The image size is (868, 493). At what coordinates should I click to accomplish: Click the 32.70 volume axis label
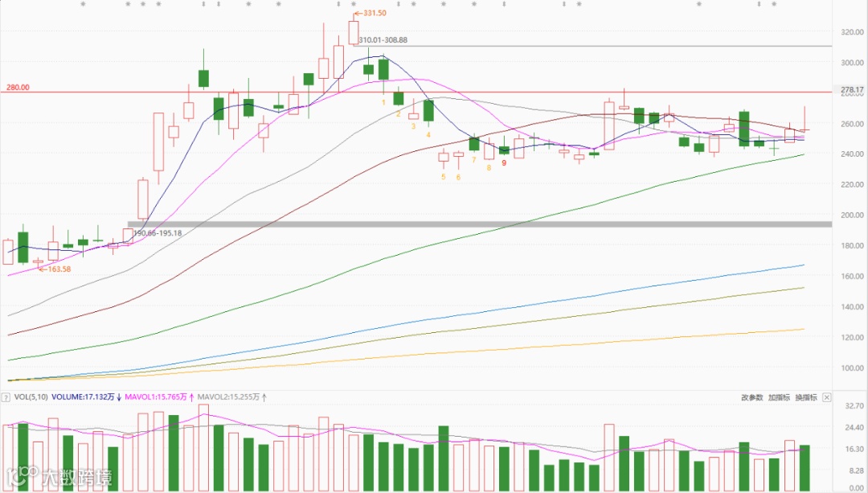[854, 406]
